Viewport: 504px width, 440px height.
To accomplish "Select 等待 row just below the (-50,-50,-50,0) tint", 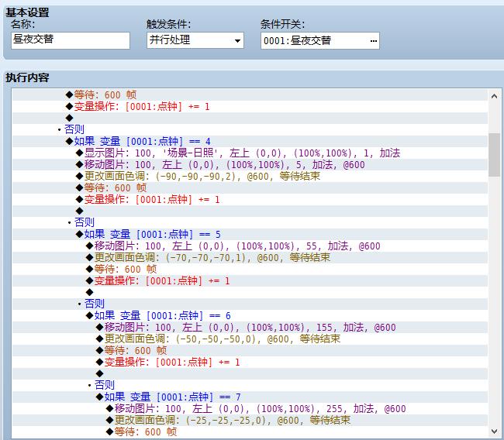I will 250,350.
